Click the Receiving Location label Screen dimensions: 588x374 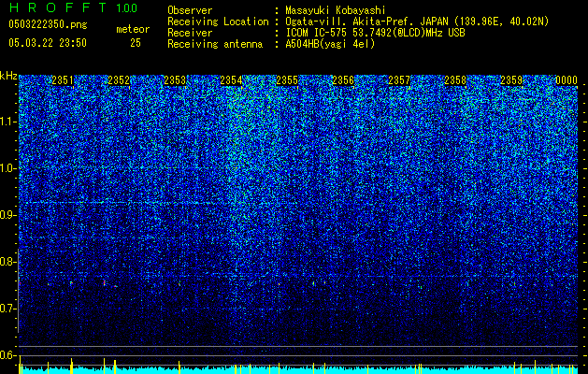tap(218, 22)
